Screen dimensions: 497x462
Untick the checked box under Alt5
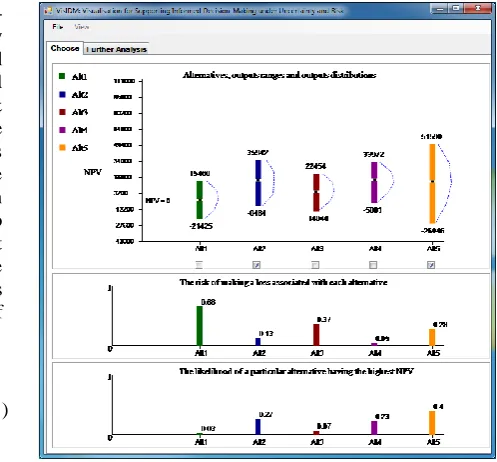(431, 265)
